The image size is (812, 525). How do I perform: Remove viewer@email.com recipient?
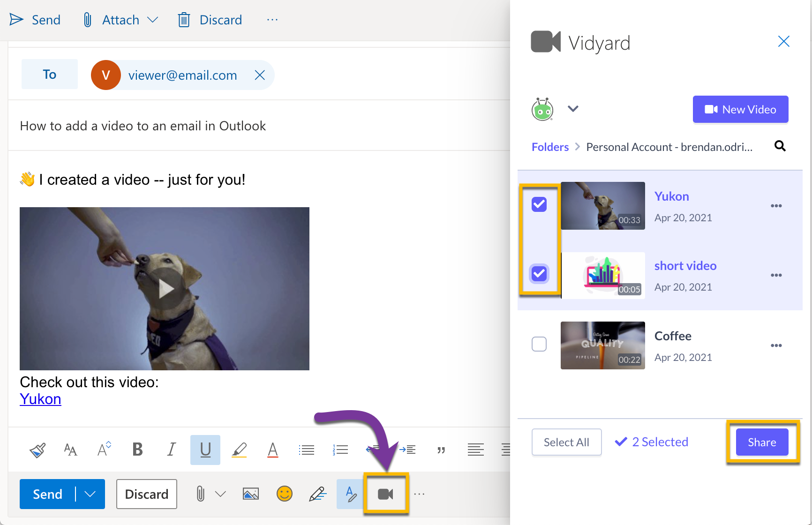click(260, 75)
